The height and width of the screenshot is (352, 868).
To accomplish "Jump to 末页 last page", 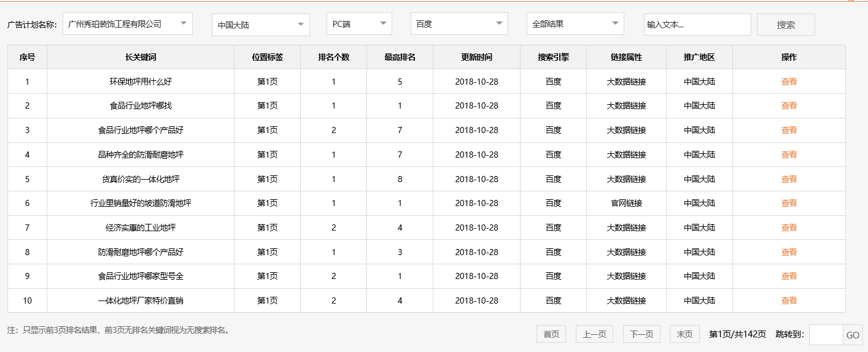I will [684, 334].
